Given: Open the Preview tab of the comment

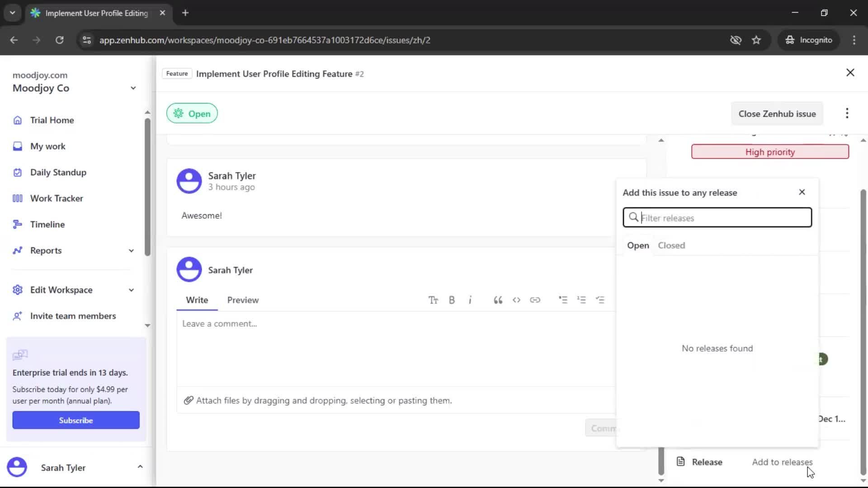Looking at the screenshot, I should coord(243,300).
